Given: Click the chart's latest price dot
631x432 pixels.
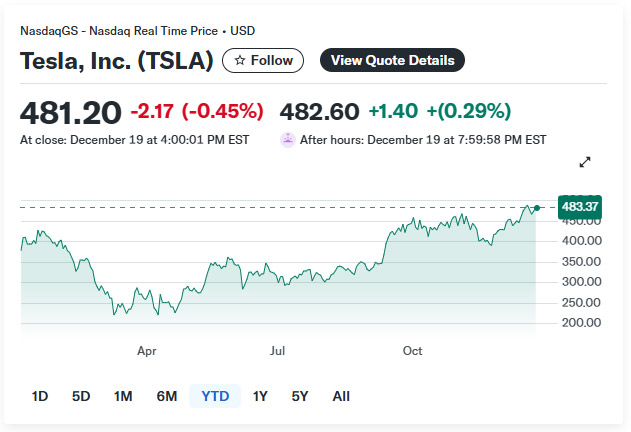Looking at the screenshot, I should coord(537,207).
